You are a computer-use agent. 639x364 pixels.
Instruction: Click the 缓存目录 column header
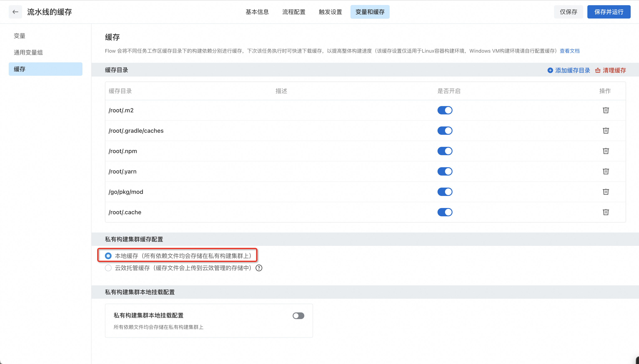pos(120,91)
